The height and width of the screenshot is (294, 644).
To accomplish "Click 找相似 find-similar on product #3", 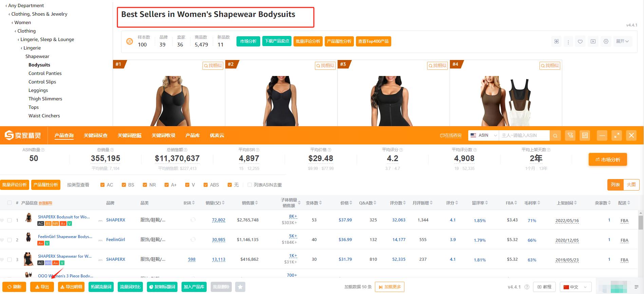I will (437, 65).
